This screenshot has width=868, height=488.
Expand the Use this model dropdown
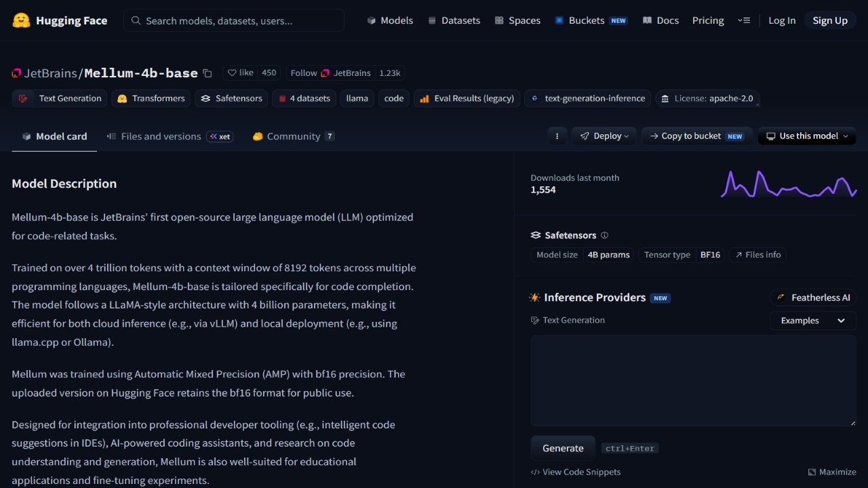coord(807,136)
